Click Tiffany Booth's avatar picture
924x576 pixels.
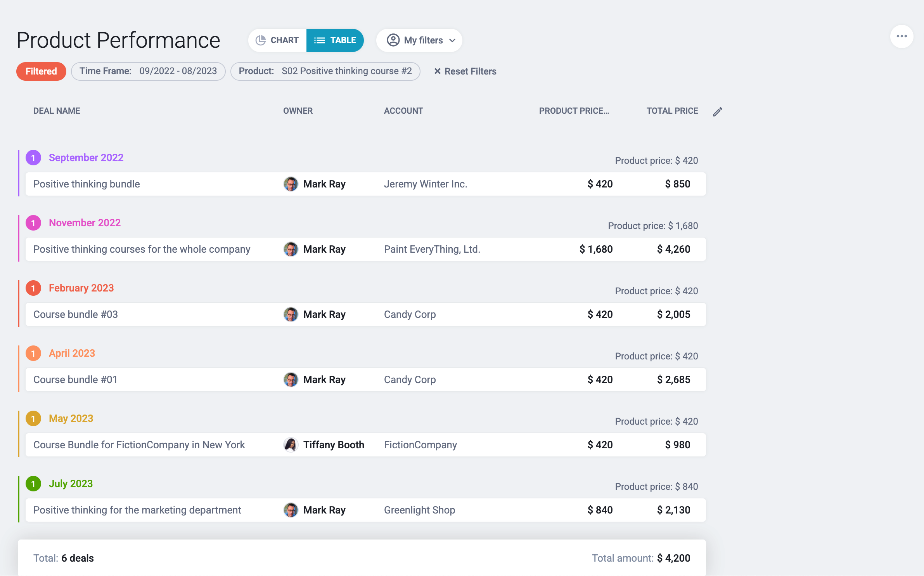point(291,445)
